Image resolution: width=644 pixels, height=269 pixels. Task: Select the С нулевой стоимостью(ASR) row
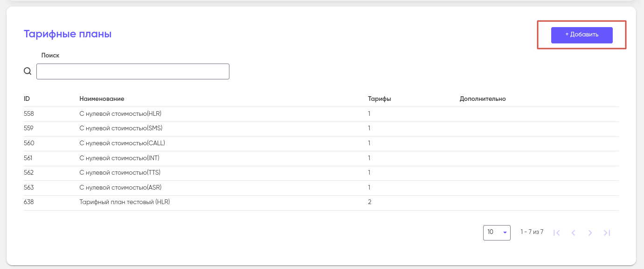click(x=120, y=187)
